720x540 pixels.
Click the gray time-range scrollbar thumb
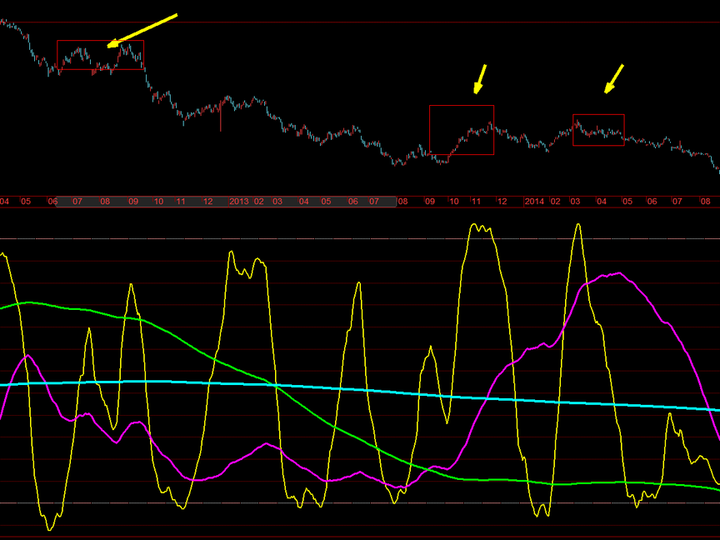click(226, 202)
